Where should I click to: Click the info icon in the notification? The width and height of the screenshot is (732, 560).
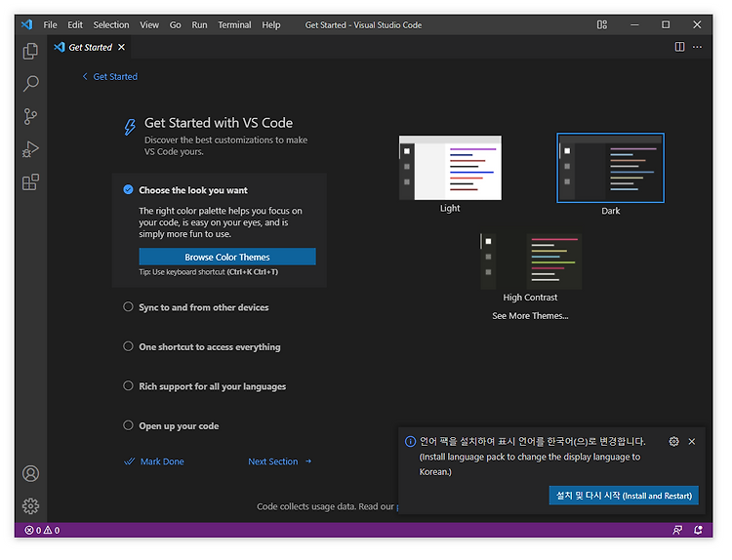click(410, 442)
